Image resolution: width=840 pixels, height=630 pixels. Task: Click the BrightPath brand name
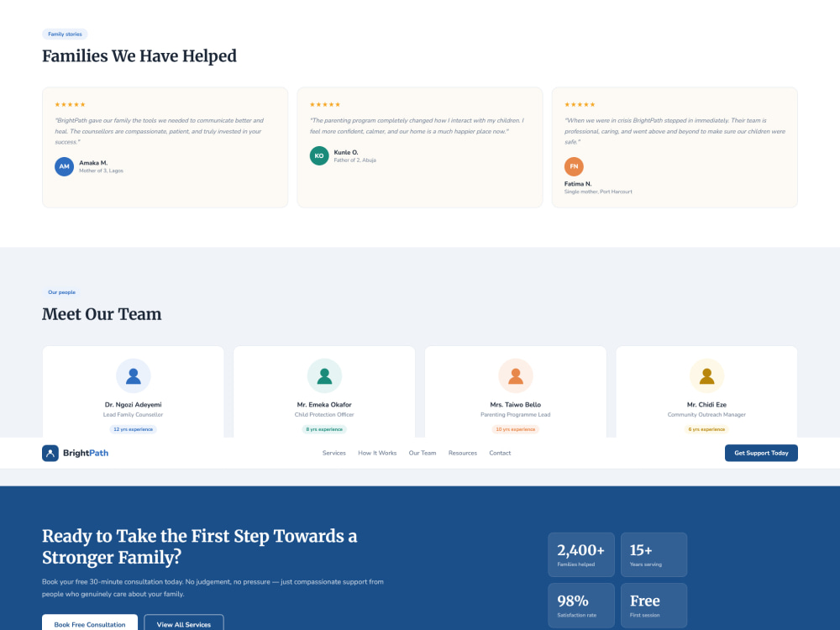(x=86, y=454)
